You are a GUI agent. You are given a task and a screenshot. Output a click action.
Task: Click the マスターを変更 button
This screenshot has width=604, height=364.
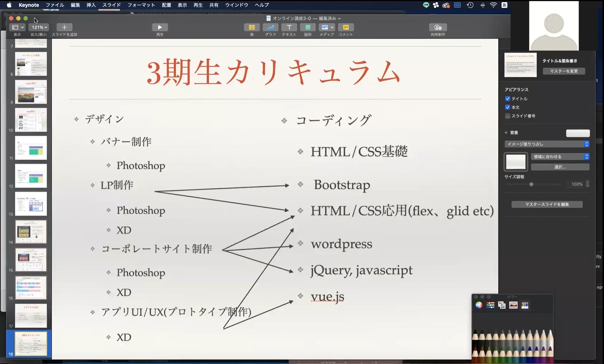(x=564, y=71)
